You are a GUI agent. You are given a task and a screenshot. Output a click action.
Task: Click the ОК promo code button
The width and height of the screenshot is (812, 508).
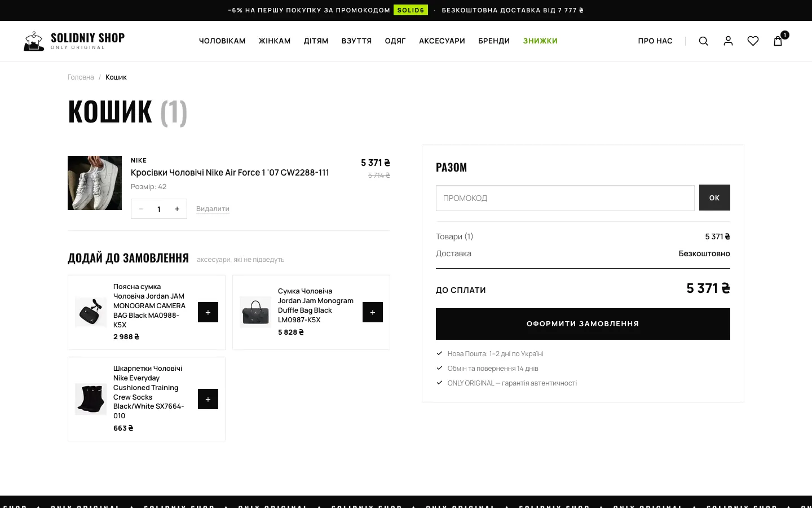(x=714, y=198)
